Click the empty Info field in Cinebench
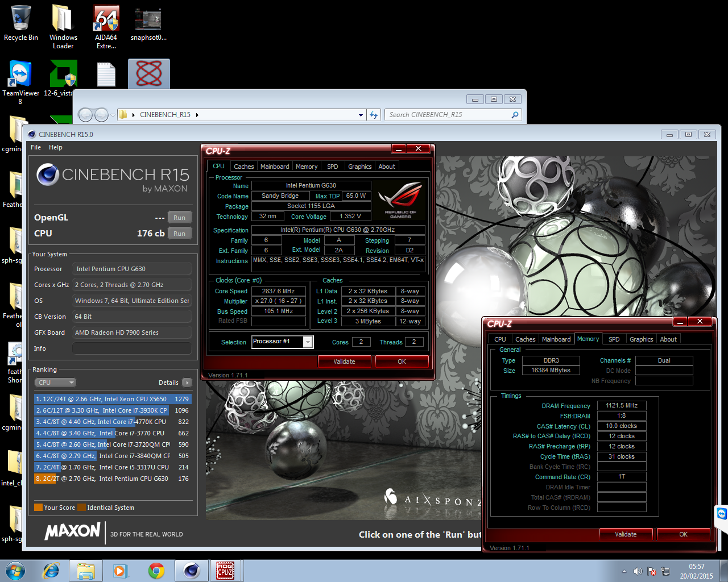This screenshot has width=728, height=582. point(132,348)
